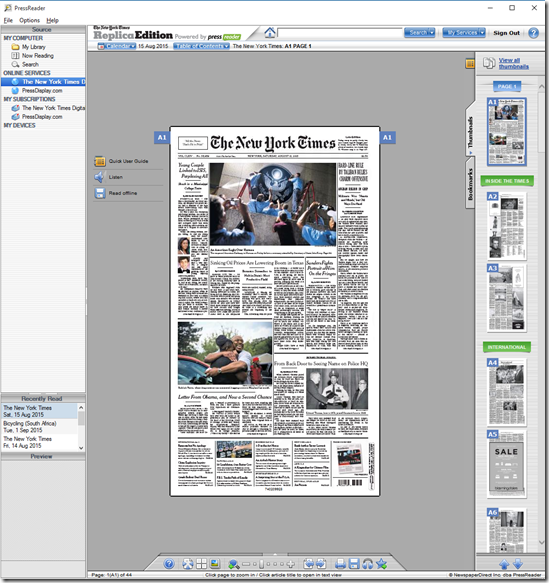Add bookmark with the star icon
Image resolution: width=549 pixels, height=583 pixels.
point(381,564)
